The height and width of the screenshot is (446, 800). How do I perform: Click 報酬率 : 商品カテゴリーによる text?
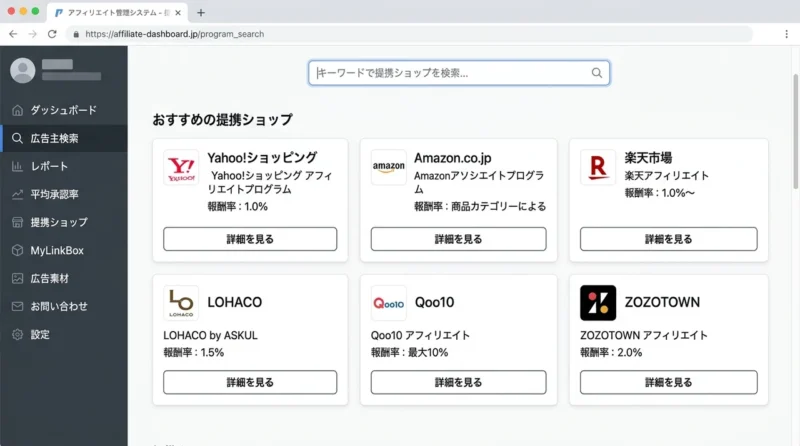(480, 207)
